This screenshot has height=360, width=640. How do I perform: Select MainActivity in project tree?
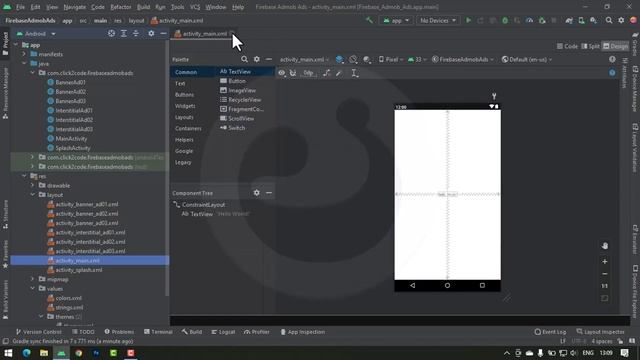[x=67, y=138]
